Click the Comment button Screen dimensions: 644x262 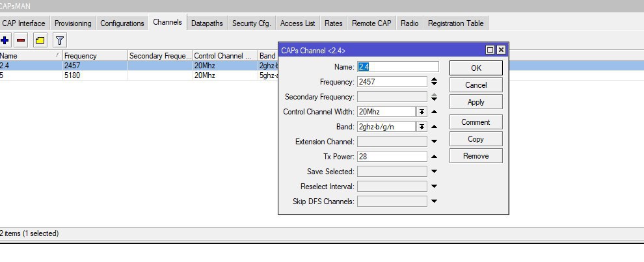coord(476,122)
